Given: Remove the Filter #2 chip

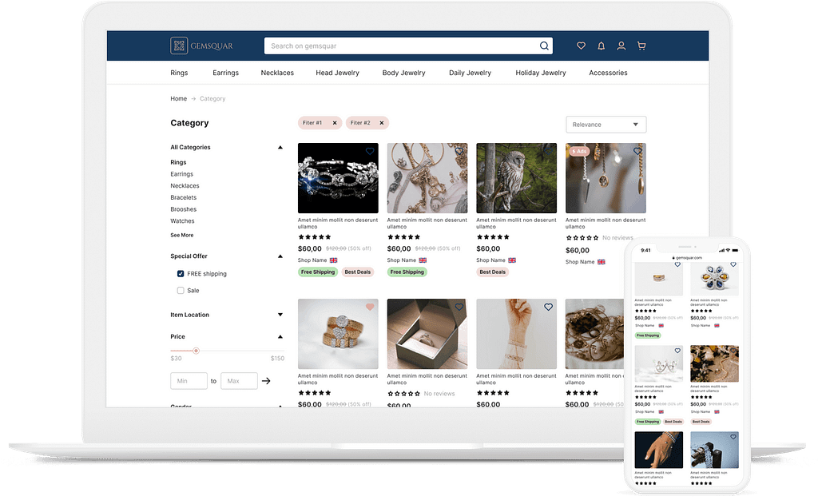Looking at the screenshot, I should pyautogui.click(x=381, y=123).
